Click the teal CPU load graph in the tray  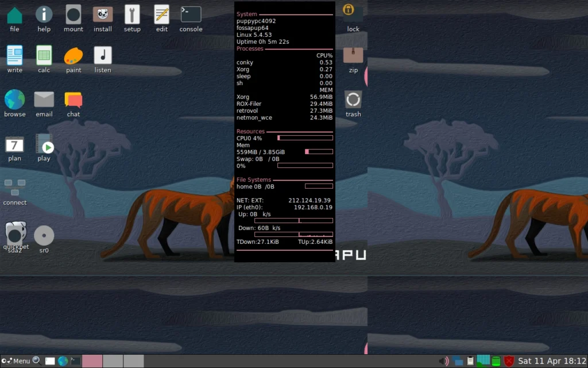tap(483, 361)
